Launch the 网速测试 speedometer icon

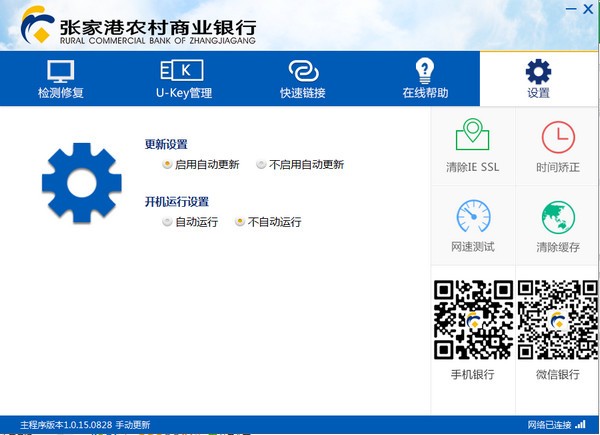[473, 216]
